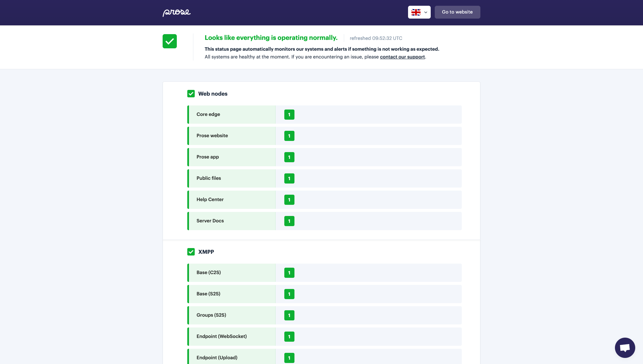
Task: Click the refreshed timestamp text
Action: coord(376,38)
